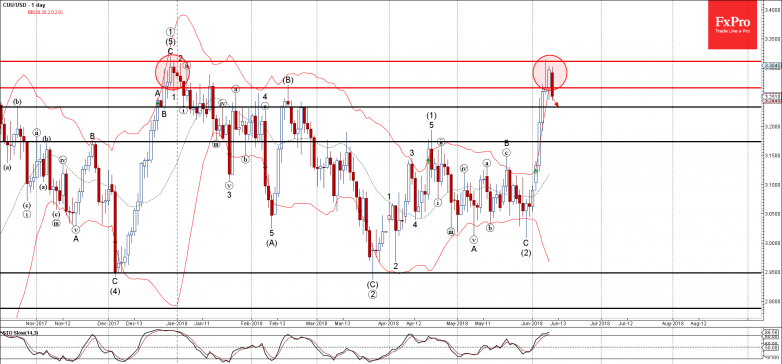The height and width of the screenshot is (364, 782).
Task: Click the Dec 2017 date label
Action: 108,323
